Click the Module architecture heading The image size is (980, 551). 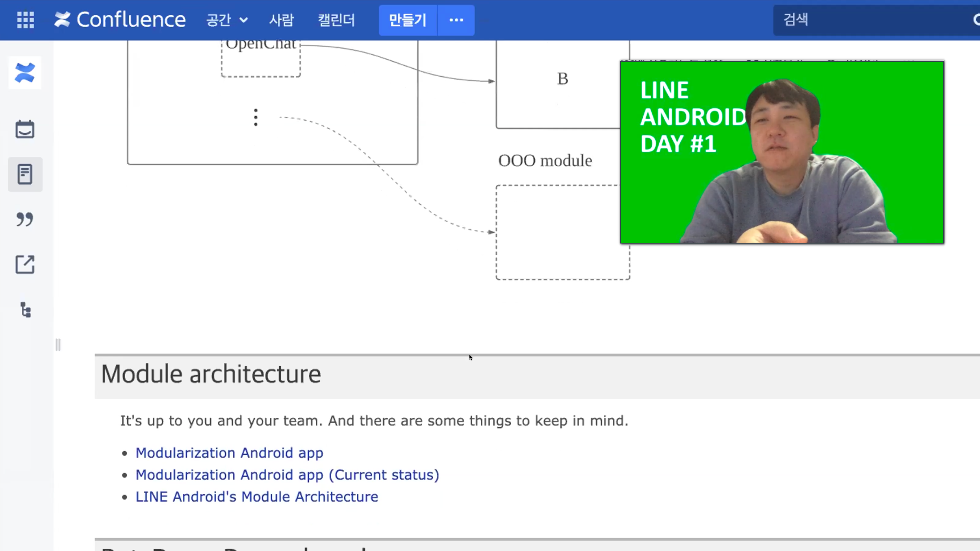click(211, 374)
